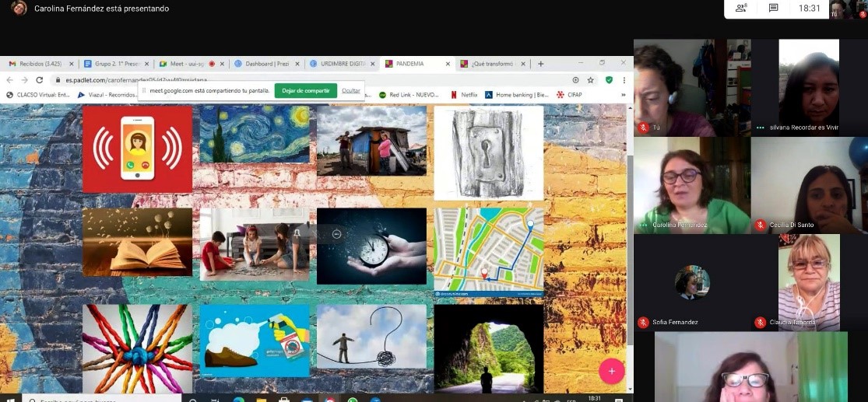Open the Meet chat panel
The image size is (868, 402).
pos(773,9)
